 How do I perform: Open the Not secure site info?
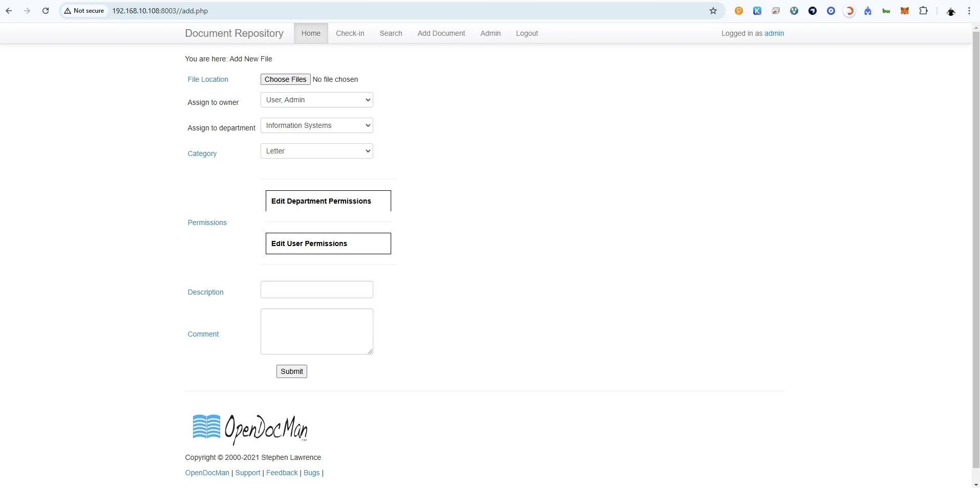coord(84,11)
